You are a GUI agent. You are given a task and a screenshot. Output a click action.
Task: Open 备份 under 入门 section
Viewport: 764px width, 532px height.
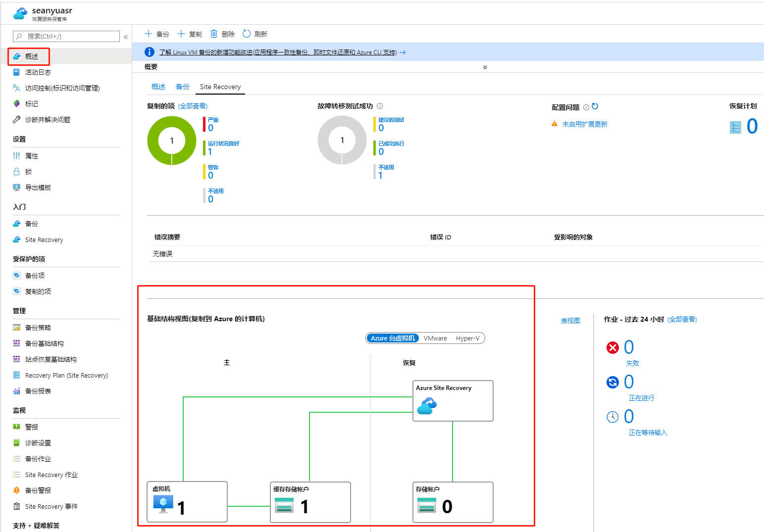[31, 224]
